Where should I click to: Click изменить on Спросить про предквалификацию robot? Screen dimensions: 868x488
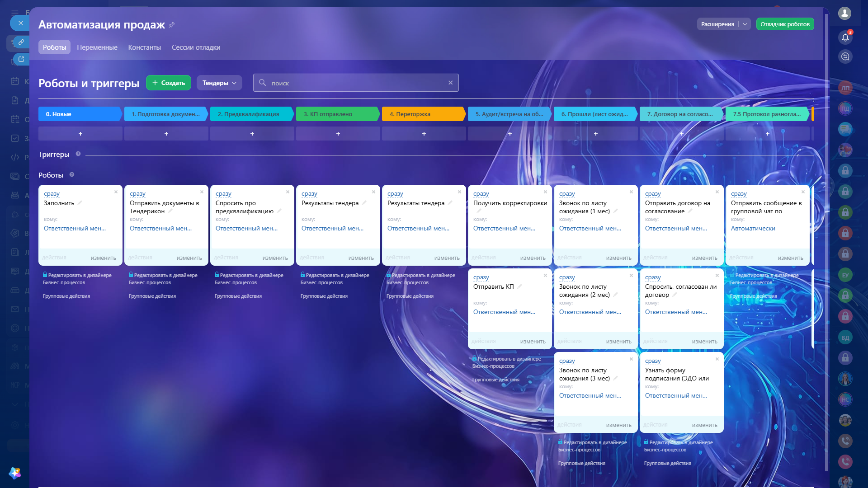275,258
